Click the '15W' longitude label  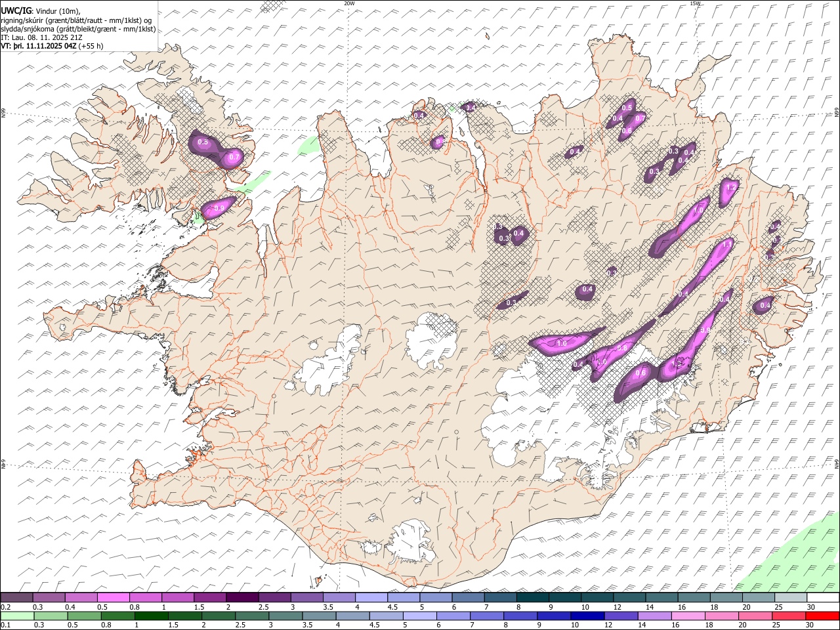[x=695, y=3]
